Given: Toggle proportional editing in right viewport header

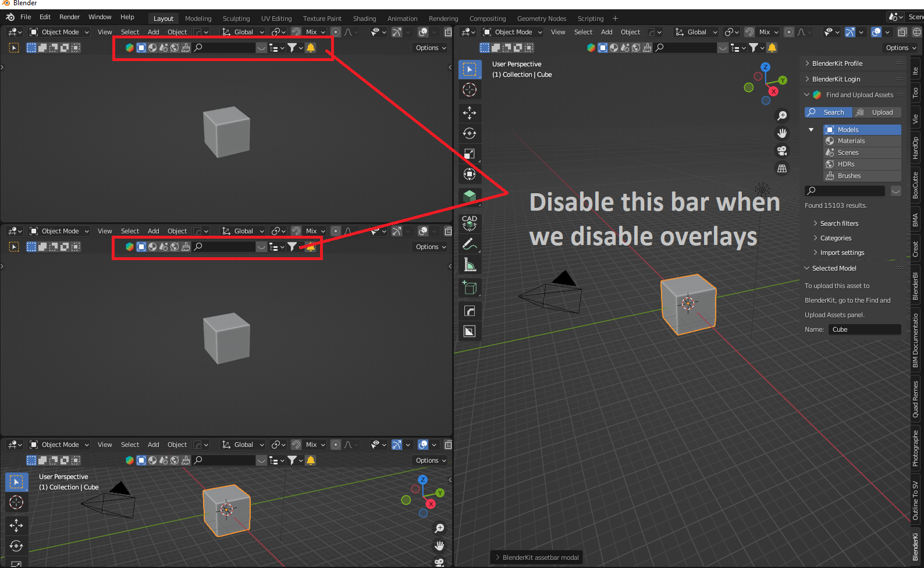Looking at the screenshot, I should click(788, 32).
